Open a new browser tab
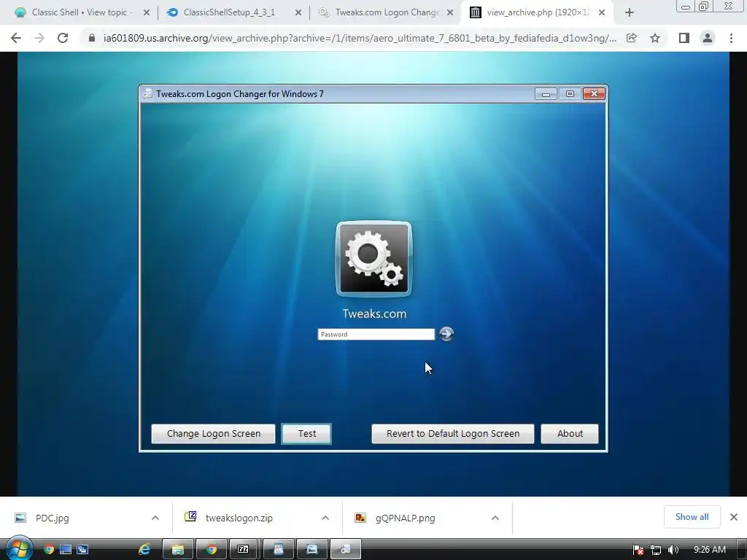The image size is (747, 560). click(x=630, y=13)
